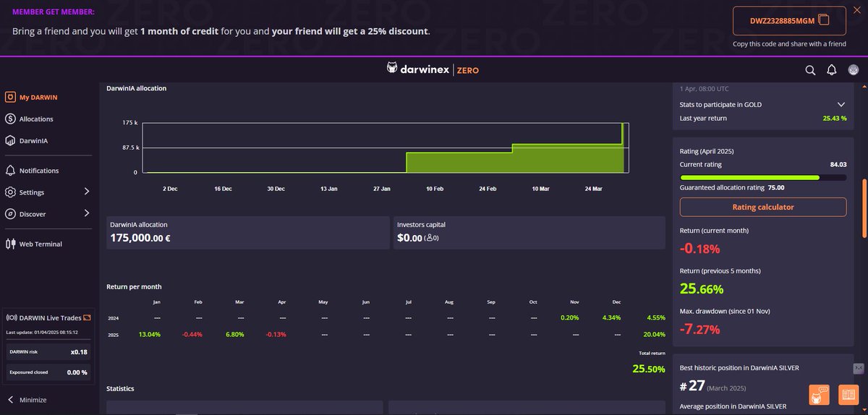Click the current rating progress bar

(763, 176)
